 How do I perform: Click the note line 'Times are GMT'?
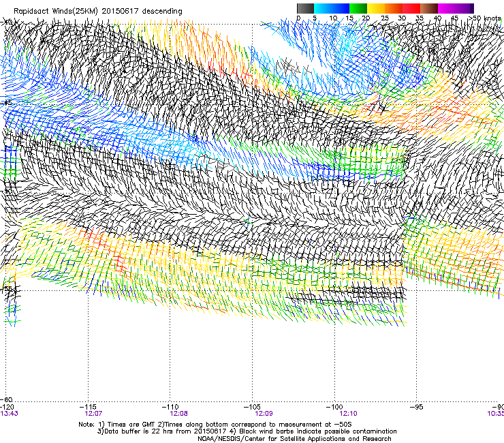tap(131, 425)
